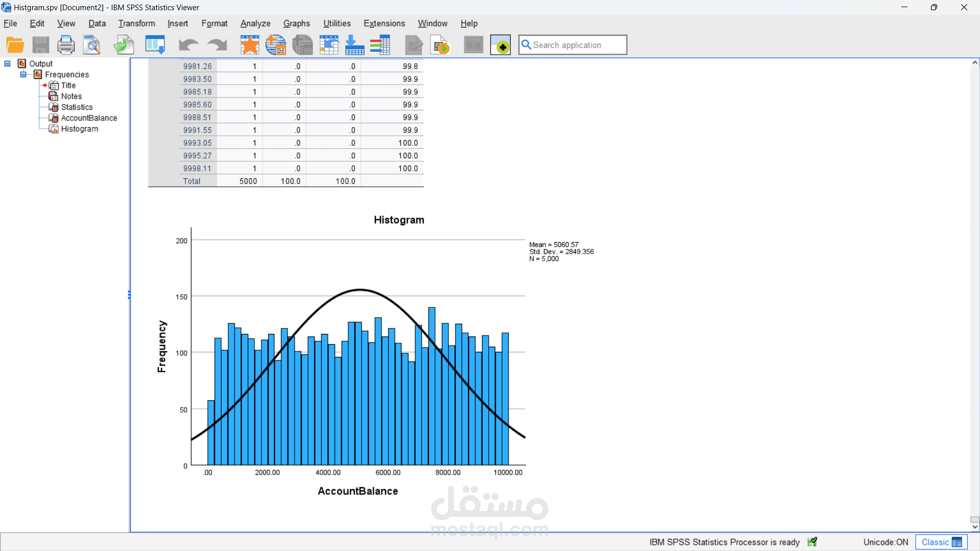Select Histogram item in outline

(x=80, y=129)
